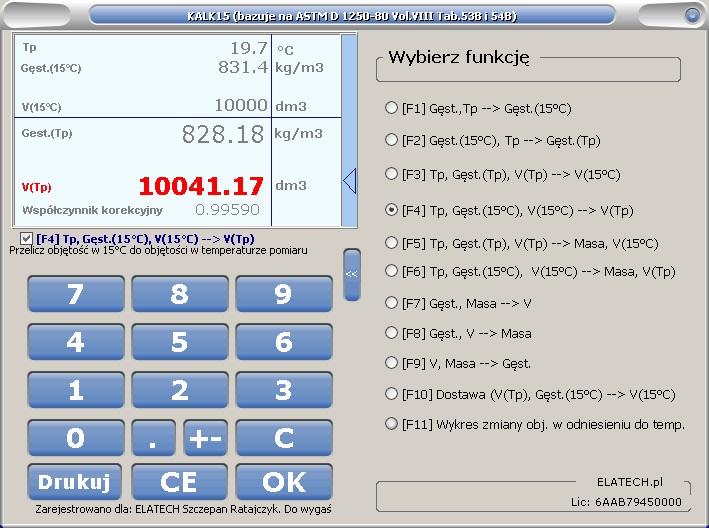Select F10 Dostawa function
Viewport: 709px width, 528px height.
530,394
